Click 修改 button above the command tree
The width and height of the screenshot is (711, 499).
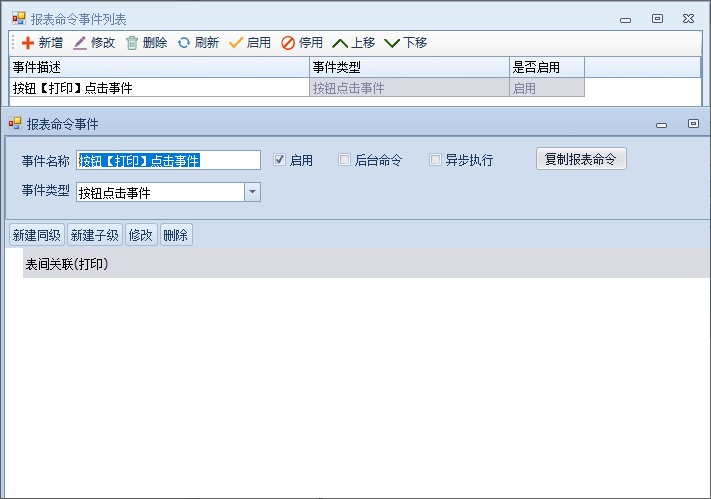point(140,235)
